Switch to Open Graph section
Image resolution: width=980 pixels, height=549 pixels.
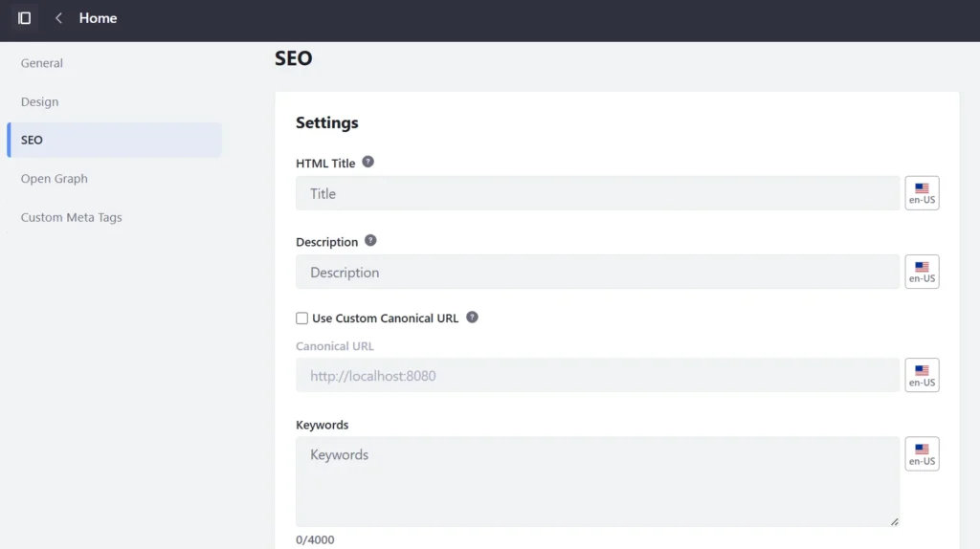tap(55, 179)
